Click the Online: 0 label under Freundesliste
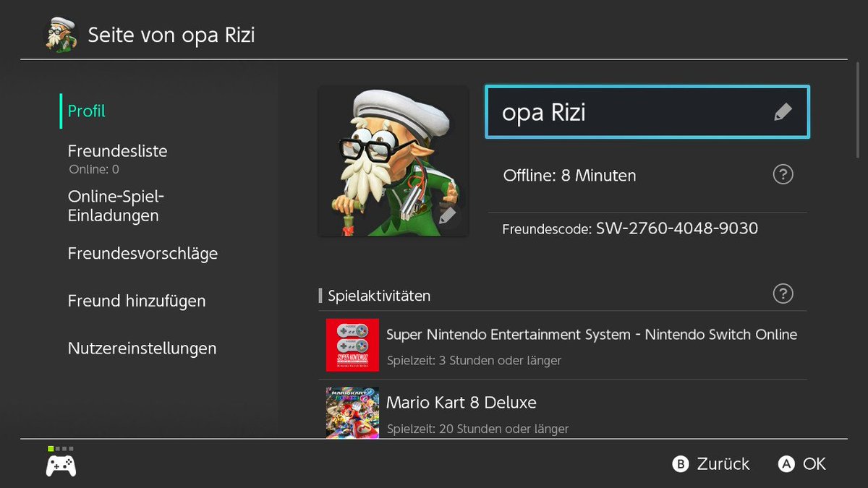The height and width of the screenshot is (488, 868). click(94, 170)
